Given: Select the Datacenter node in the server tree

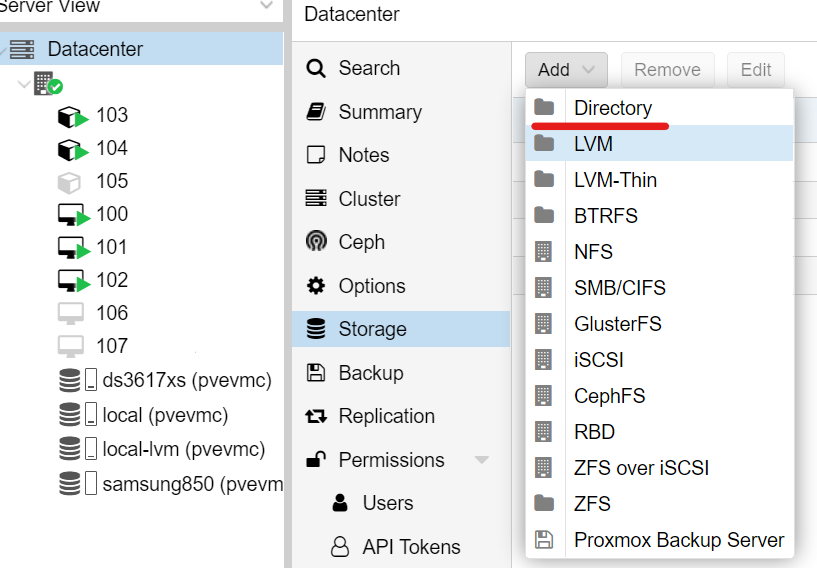Looking at the screenshot, I should (141, 49).
